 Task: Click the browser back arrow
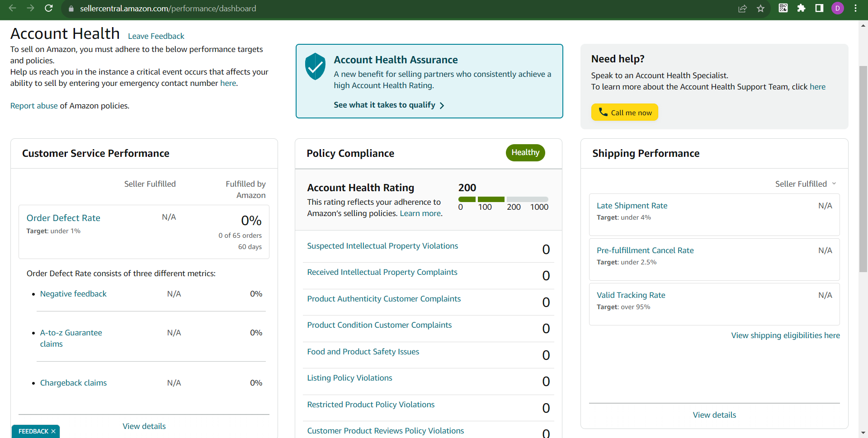click(12, 8)
